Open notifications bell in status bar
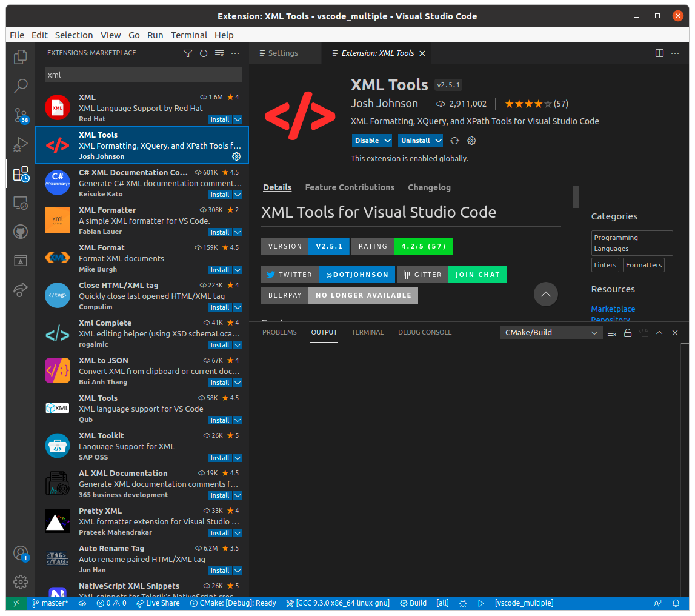This screenshot has height=616, width=695. pyautogui.click(x=676, y=603)
